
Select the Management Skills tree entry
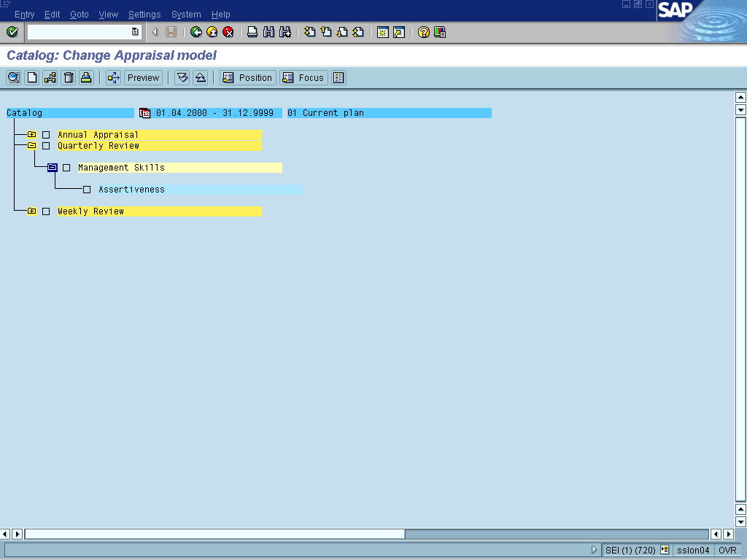coord(180,168)
